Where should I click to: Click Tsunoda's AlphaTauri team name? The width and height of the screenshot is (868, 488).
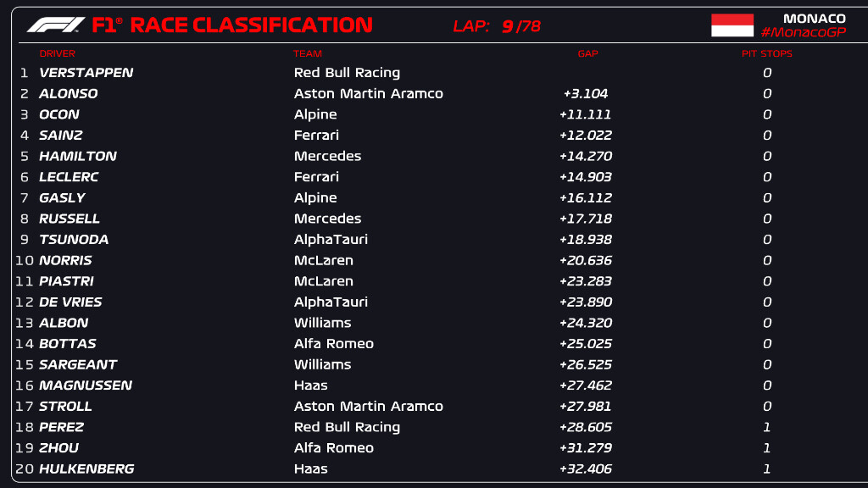point(331,240)
